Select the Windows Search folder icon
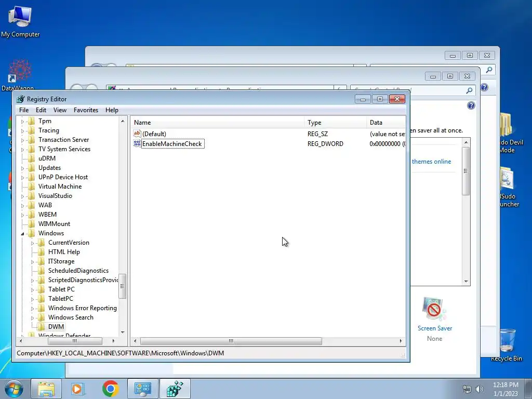 (42, 317)
